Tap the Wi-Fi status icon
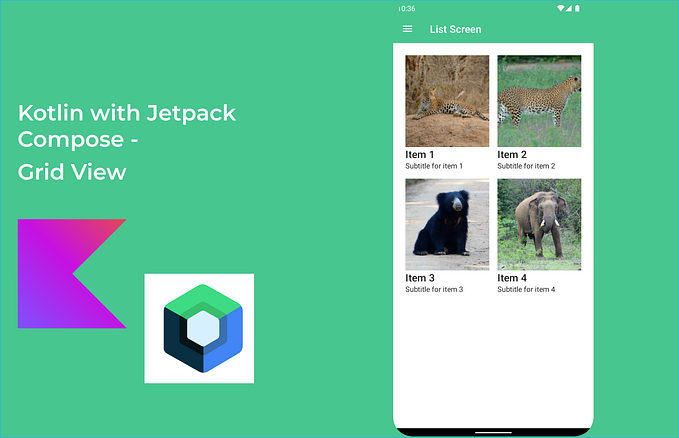The height and width of the screenshot is (438, 679). pyautogui.click(x=560, y=8)
